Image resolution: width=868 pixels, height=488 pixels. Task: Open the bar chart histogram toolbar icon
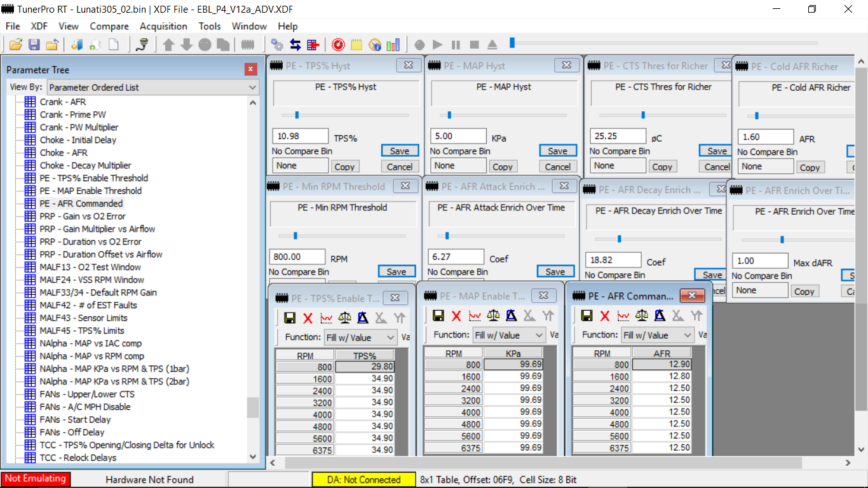(393, 44)
